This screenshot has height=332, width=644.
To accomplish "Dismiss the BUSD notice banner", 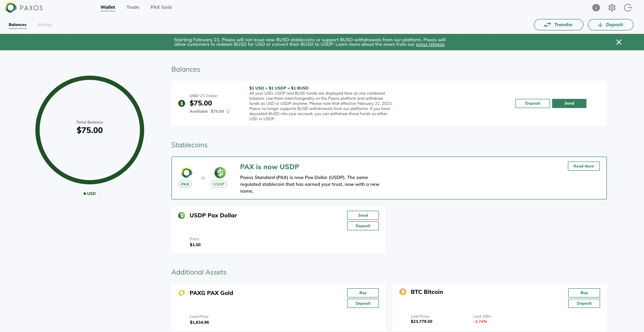I will [618, 42].
